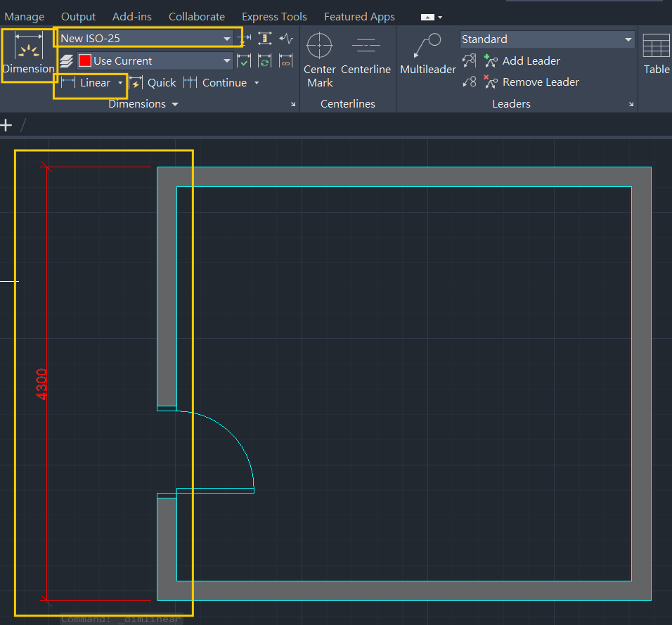The height and width of the screenshot is (625, 672).
Task: Click the Collect leaders icon
Action: pos(470,82)
